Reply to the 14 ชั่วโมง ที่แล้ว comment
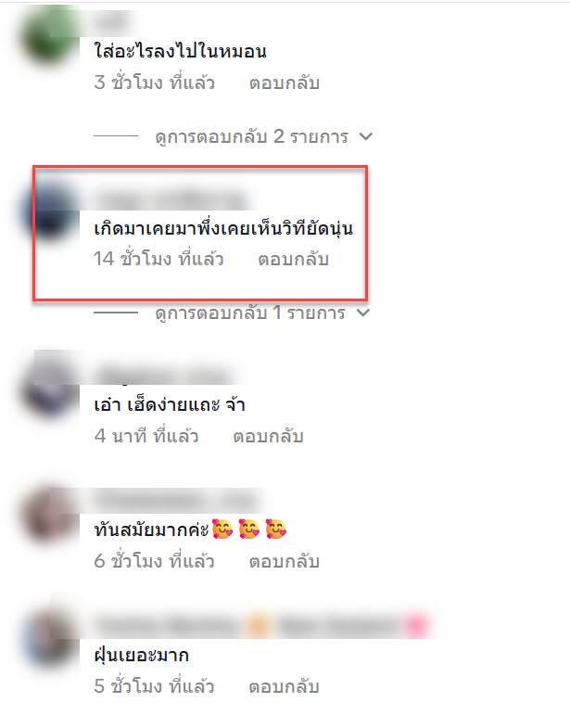Screen dimensions: 570x728 pyautogui.click(x=294, y=259)
